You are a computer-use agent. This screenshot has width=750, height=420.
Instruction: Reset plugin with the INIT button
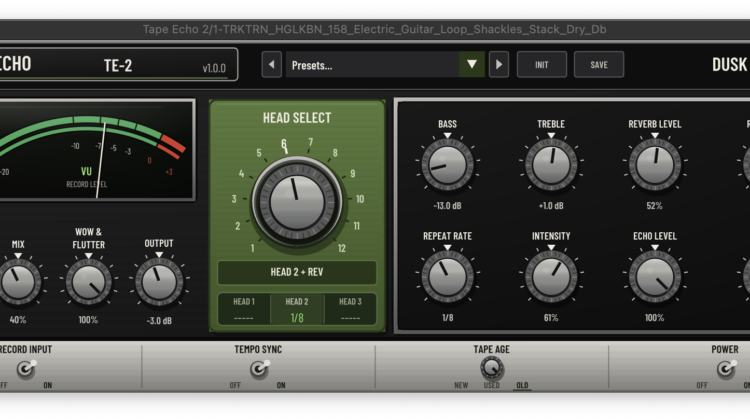(x=541, y=65)
